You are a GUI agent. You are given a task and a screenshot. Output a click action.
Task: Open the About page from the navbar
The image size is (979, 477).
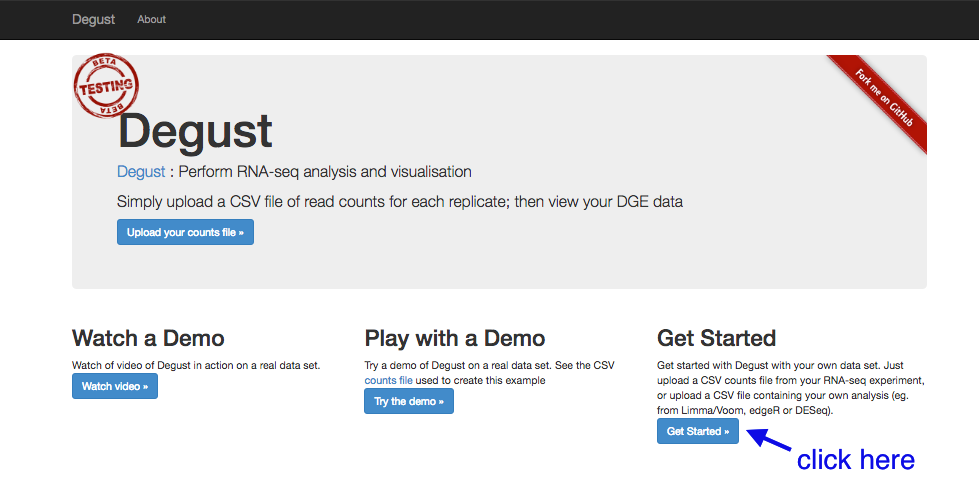(152, 19)
